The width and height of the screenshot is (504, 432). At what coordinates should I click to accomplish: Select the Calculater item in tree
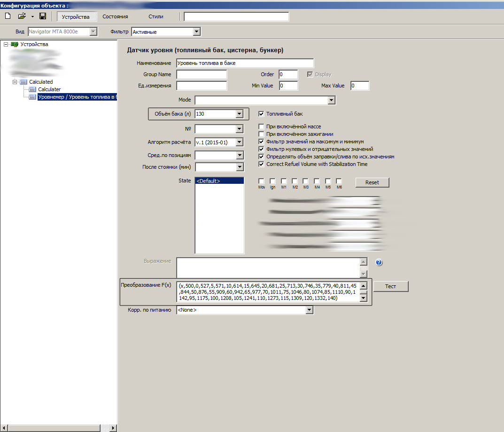[49, 89]
